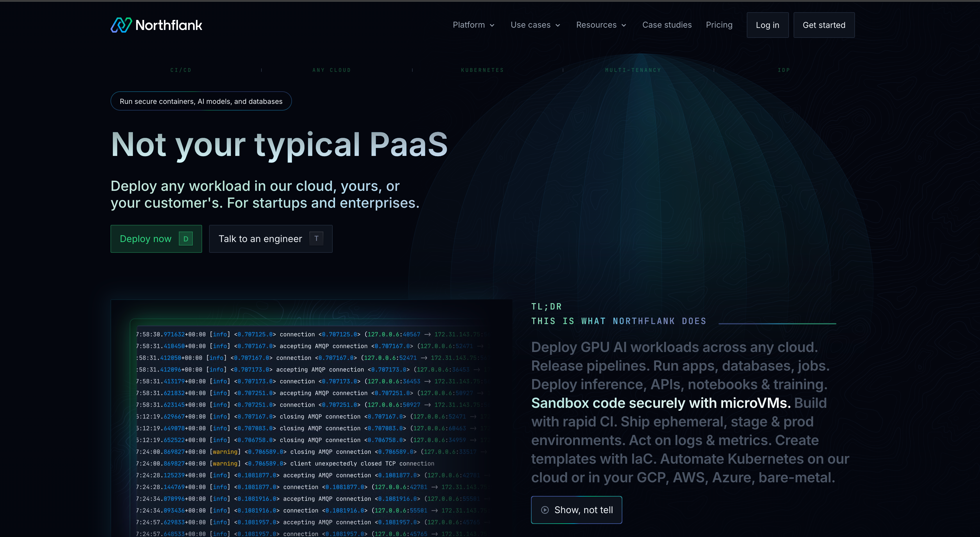Click Talk to an engineer button

260,239
